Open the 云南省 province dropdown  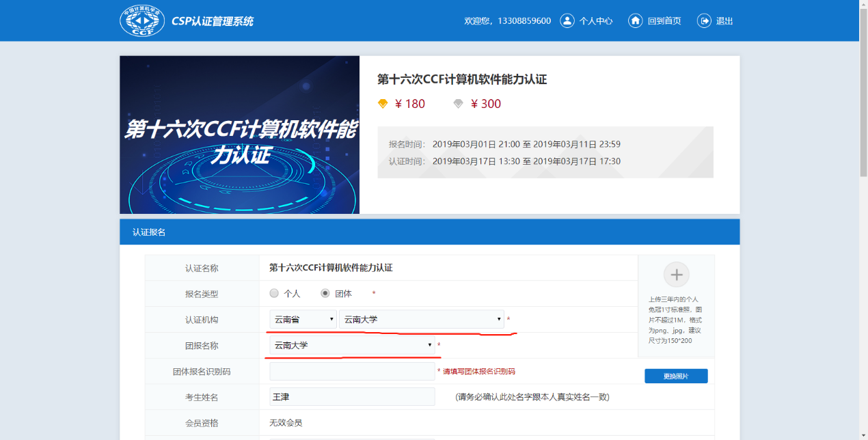click(303, 319)
